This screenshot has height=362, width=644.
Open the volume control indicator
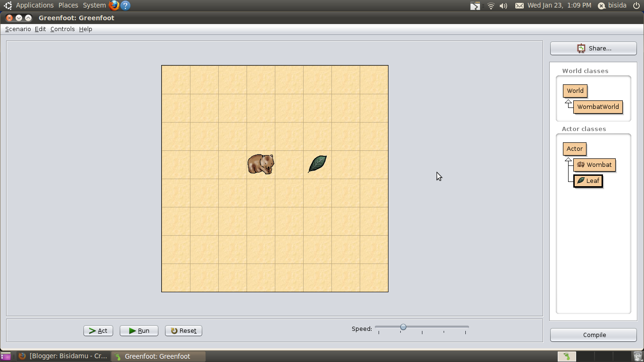pos(504,6)
